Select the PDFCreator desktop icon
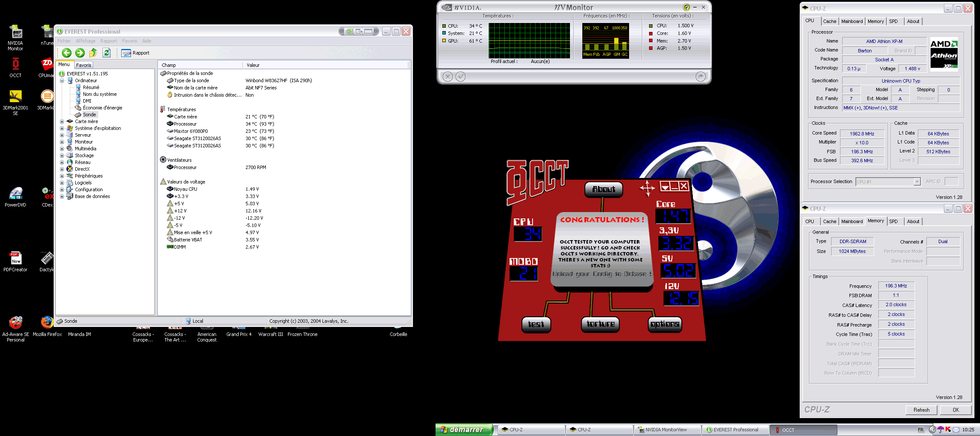Viewport: 980px width, 436px height. pyautogui.click(x=15, y=261)
